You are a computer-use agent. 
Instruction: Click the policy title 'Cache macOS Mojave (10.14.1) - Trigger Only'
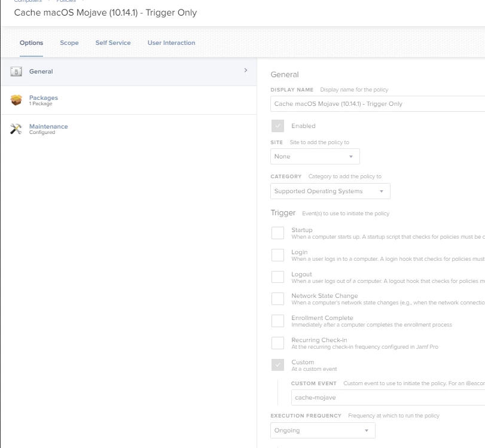click(105, 13)
